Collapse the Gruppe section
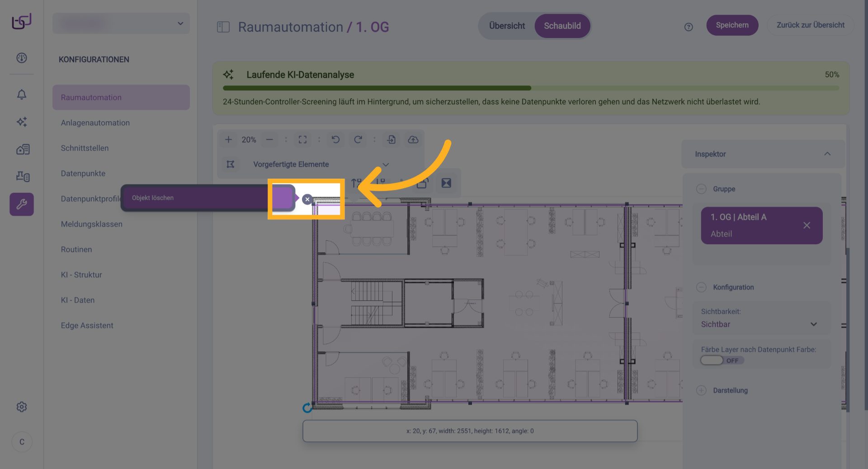This screenshot has width=868, height=469. pos(701,189)
